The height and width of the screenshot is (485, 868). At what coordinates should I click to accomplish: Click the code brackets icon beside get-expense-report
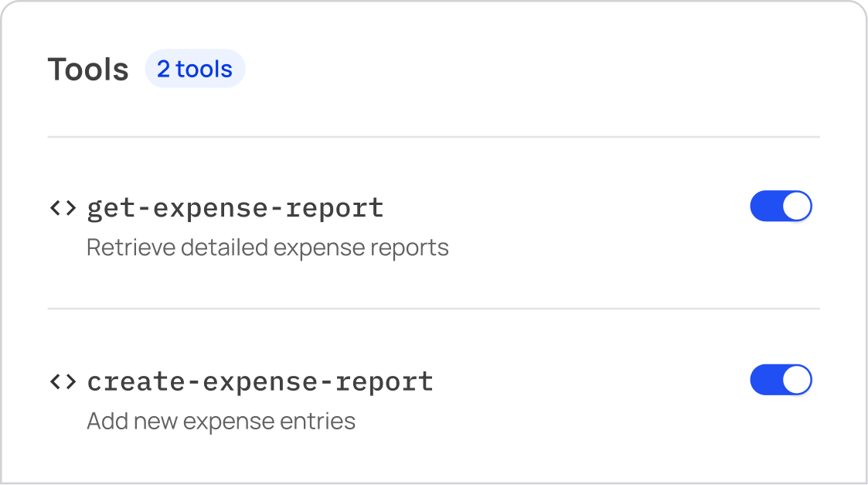tap(63, 207)
